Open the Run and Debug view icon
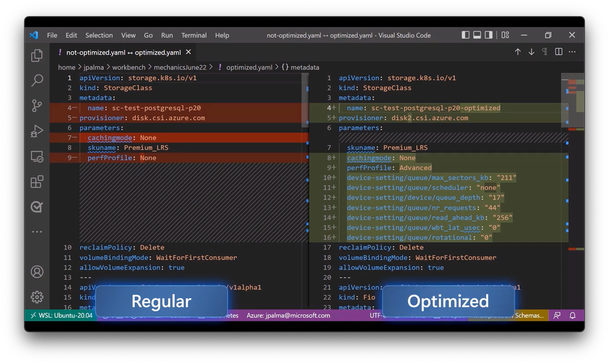This screenshot has width=609, height=364. (x=37, y=131)
